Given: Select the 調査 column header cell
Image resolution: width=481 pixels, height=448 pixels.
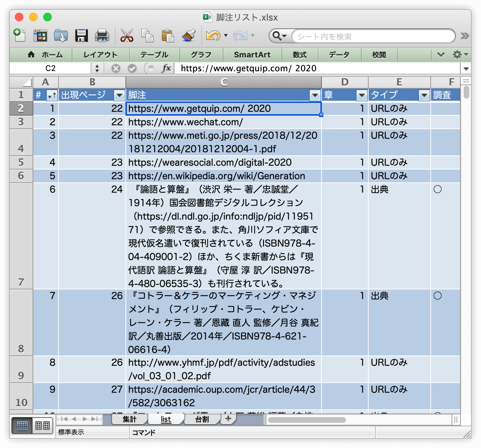Looking at the screenshot, I should [445, 95].
